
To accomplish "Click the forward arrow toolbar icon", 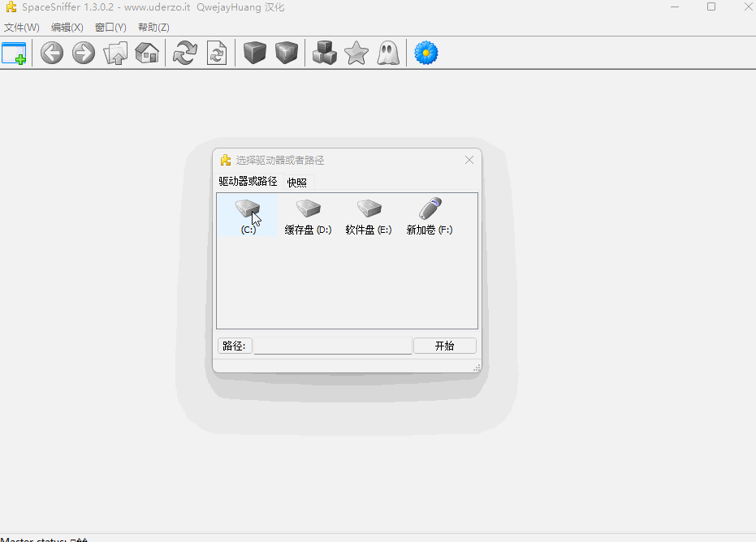I will [x=84, y=54].
